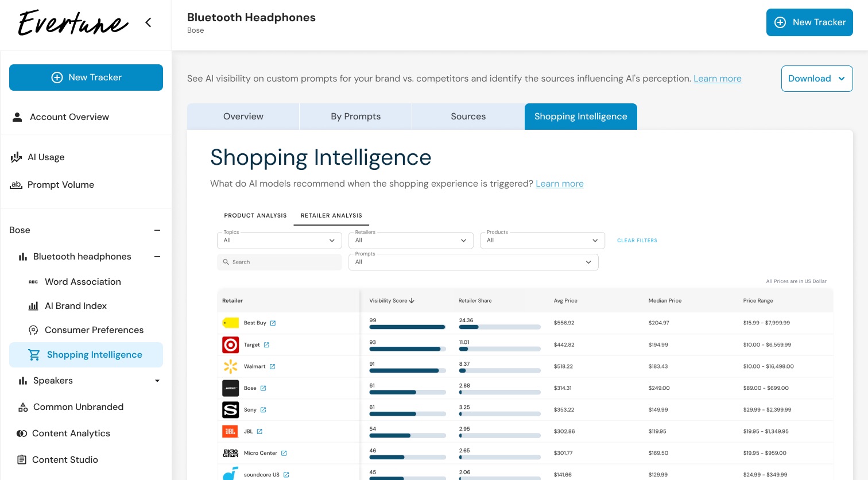This screenshot has width=868, height=480.
Task: Open Account Overview person icon
Action: (x=17, y=117)
